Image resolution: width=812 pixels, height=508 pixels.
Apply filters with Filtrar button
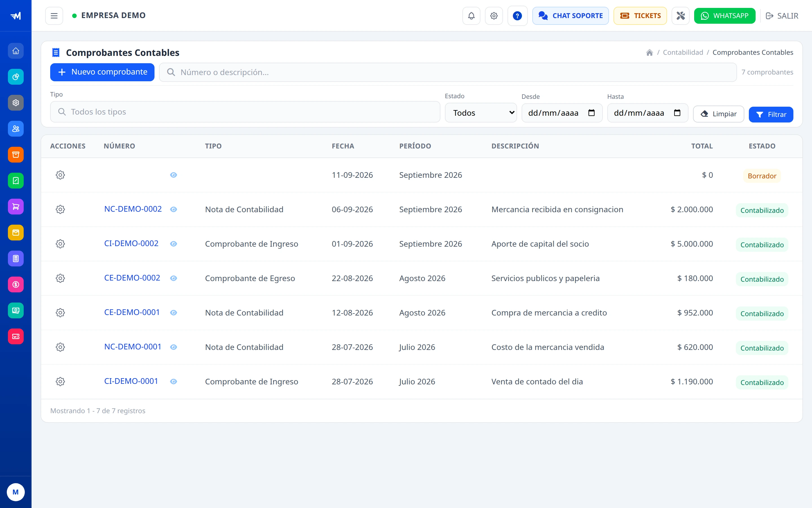(771, 115)
